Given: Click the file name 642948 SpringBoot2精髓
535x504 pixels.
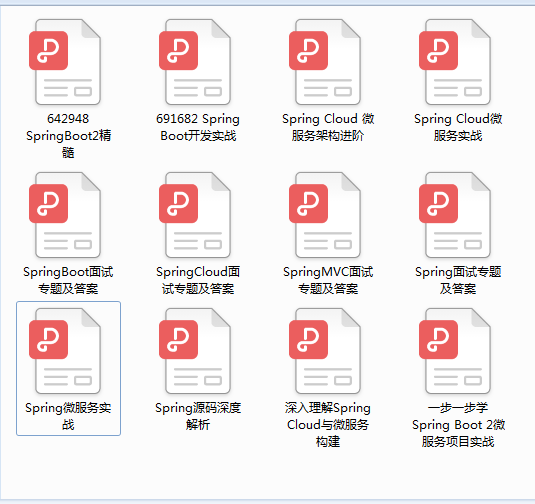Looking at the screenshot, I should [x=68, y=135].
